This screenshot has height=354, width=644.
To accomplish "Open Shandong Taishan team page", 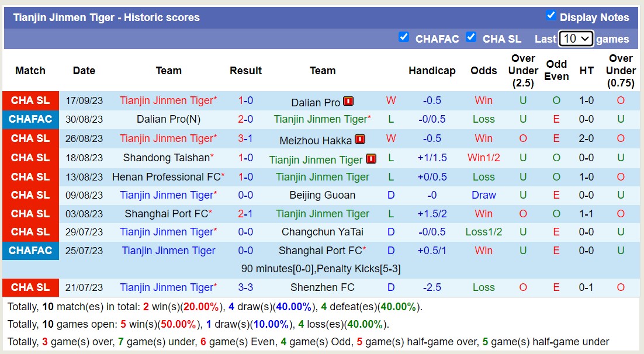I will pyautogui.click(x=167, y=158).
